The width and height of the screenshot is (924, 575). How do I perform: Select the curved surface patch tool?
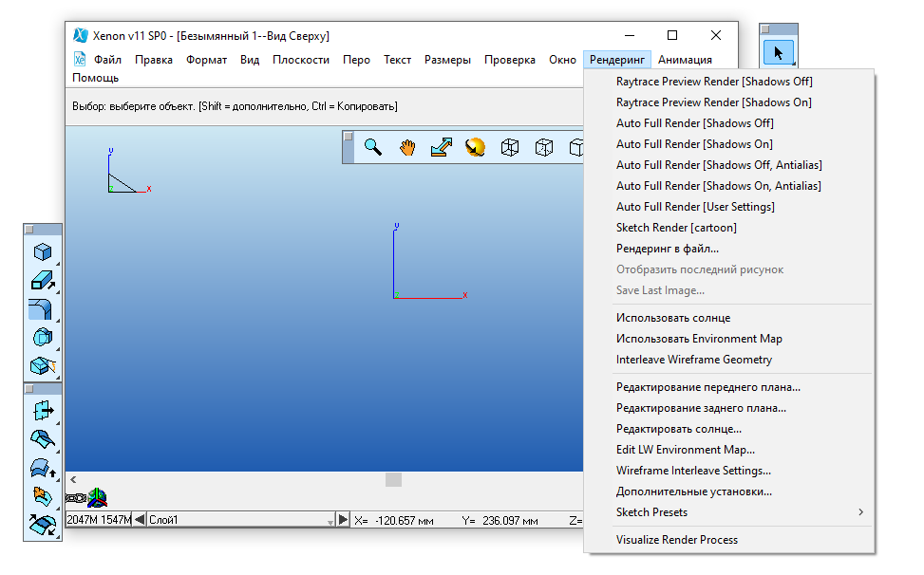click(x=43, y=439)
